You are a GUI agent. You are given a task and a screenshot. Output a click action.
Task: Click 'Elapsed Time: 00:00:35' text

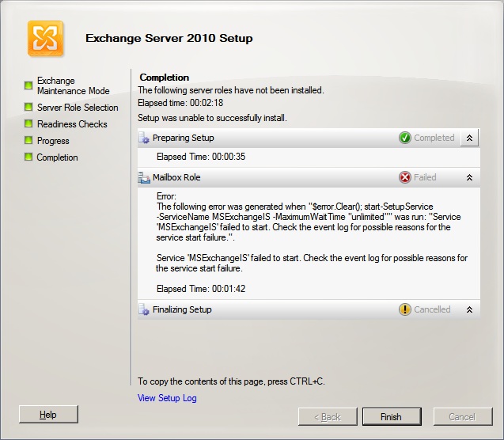click(201, 157)
